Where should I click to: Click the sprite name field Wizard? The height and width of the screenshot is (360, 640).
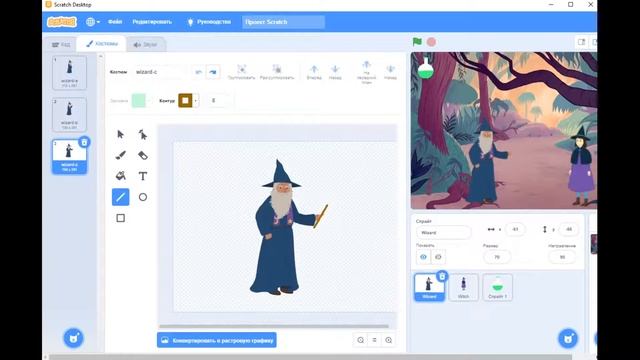tap(443, 232)
